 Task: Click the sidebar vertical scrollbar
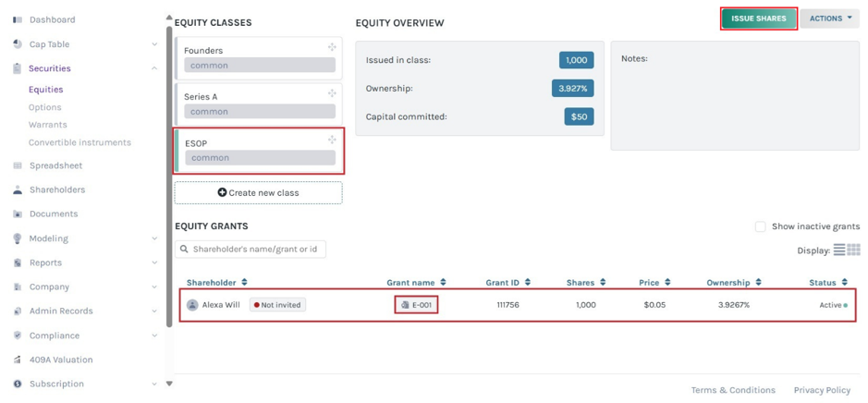click(169, 177)
